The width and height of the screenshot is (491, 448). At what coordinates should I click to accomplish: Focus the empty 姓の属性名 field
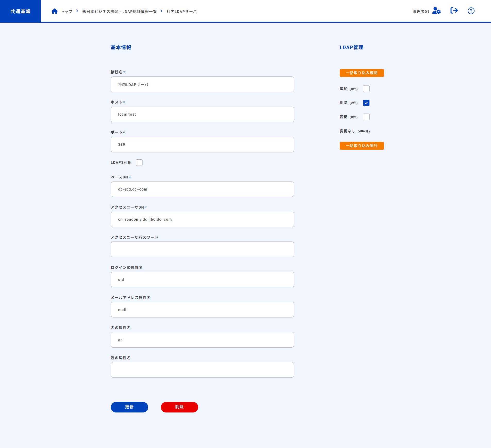click(202, 370)
